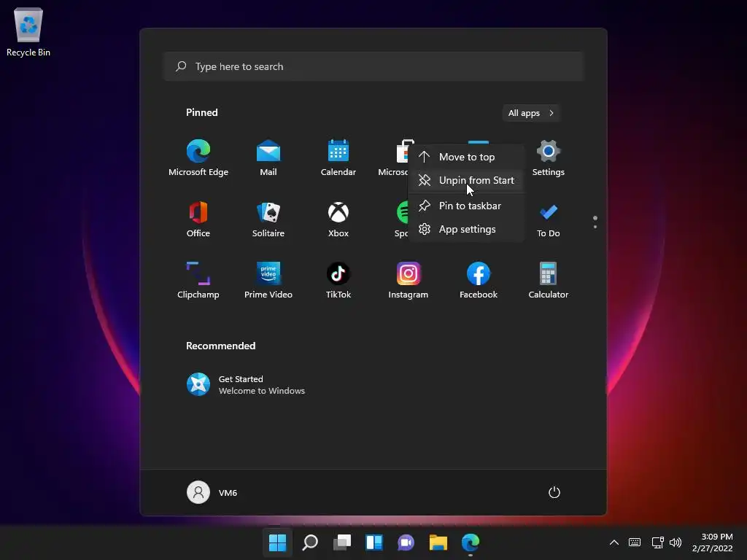Click the Windows Start button in taskbar
Viewport: 747px width, 560px height.
tap(277, 542)
